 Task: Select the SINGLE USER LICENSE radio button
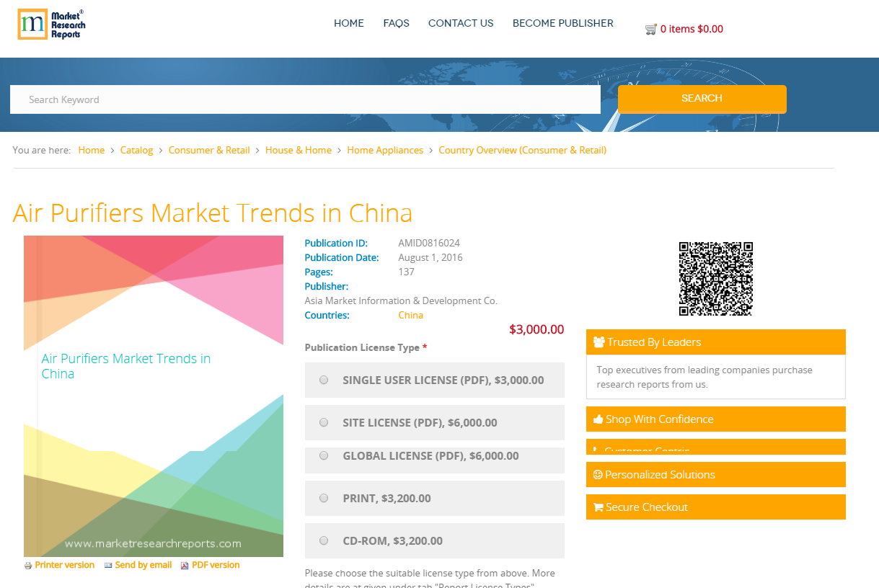coord(324,380)
